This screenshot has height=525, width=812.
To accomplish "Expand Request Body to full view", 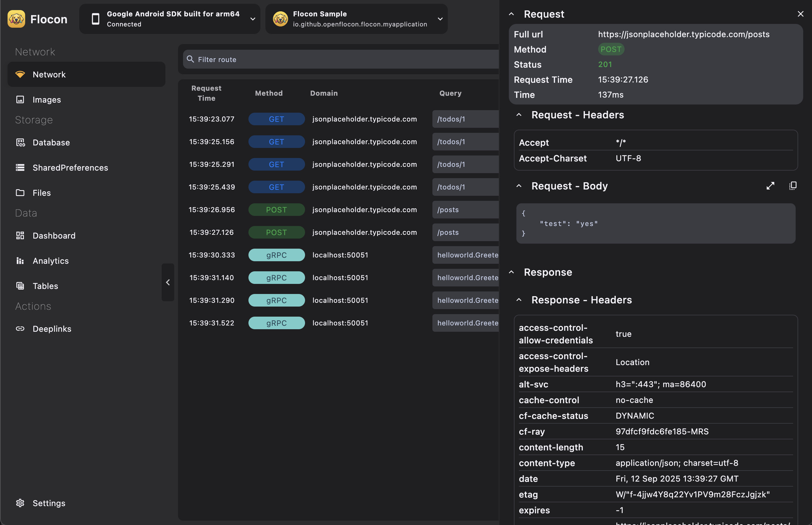I will (x=770, y=186).
